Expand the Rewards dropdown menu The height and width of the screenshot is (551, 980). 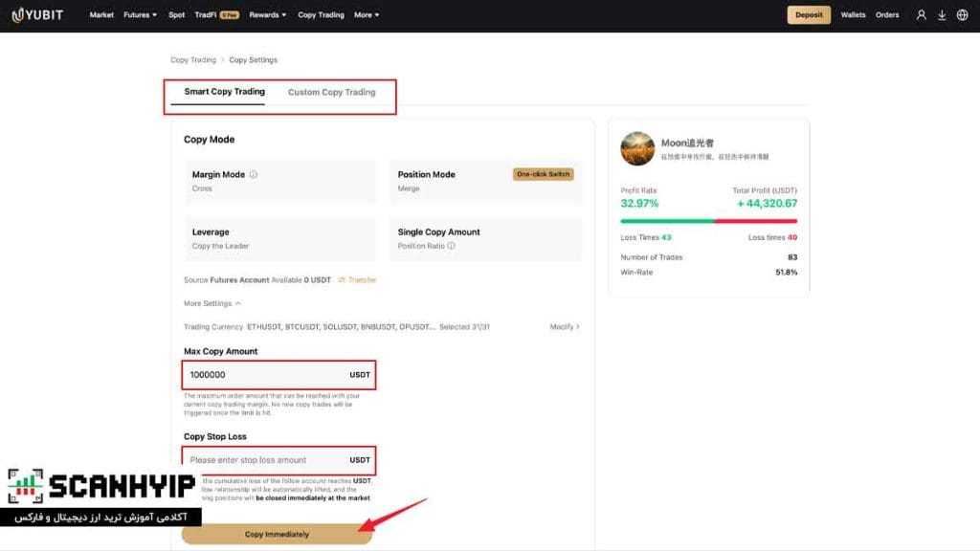point(268,15)
